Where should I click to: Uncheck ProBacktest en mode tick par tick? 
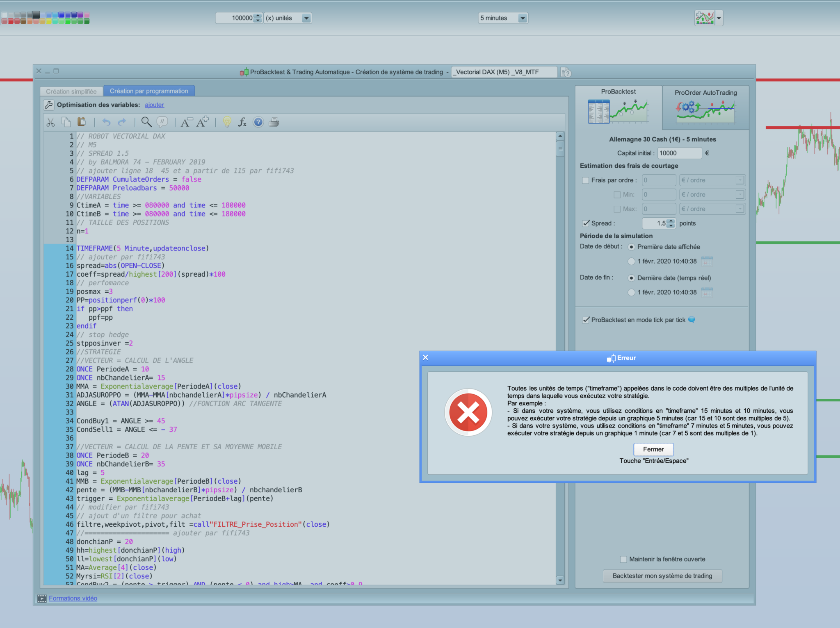click(x=586, y=320)
